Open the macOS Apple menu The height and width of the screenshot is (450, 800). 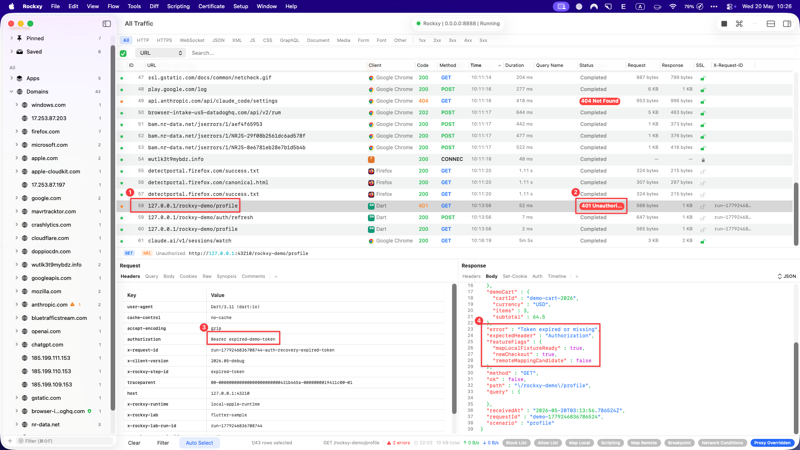tap(11, 7)
